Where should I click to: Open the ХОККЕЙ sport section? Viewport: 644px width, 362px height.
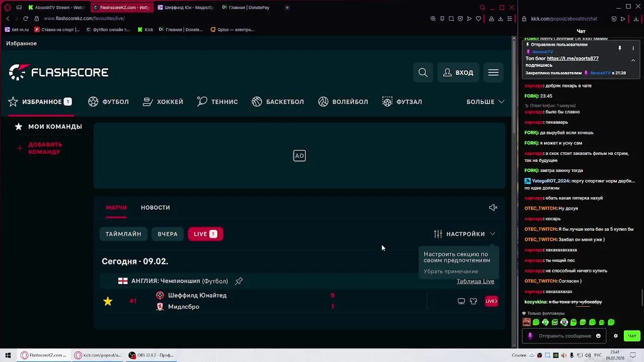tap(163, 102)
